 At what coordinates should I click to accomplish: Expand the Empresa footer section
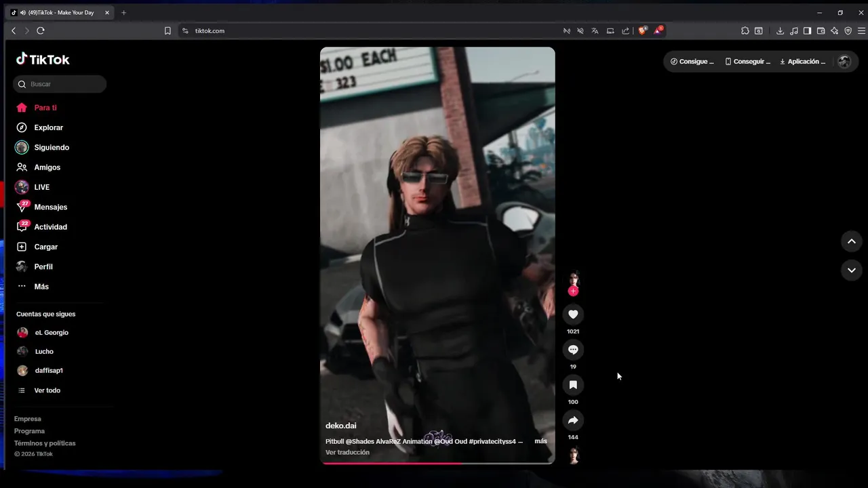tap(28, 419)
